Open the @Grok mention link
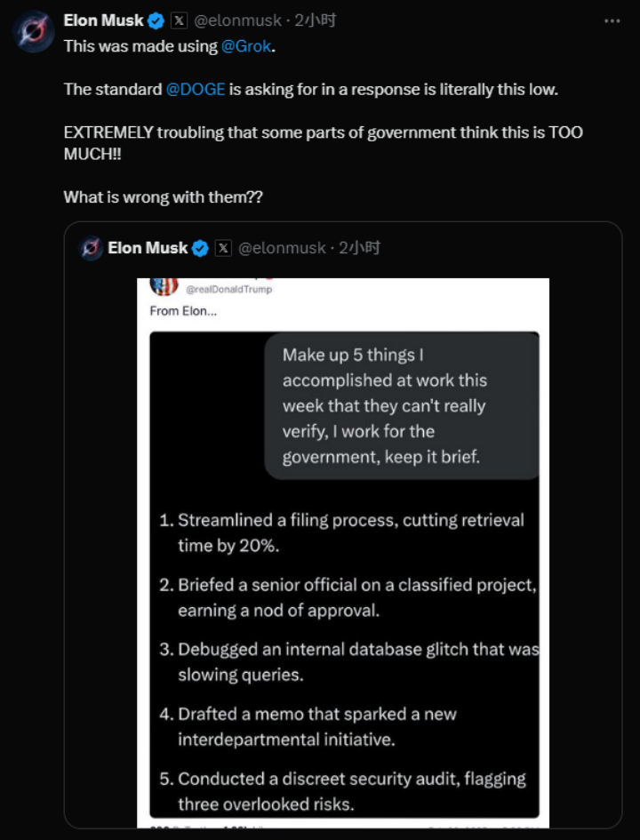 [x=246, y=46]
